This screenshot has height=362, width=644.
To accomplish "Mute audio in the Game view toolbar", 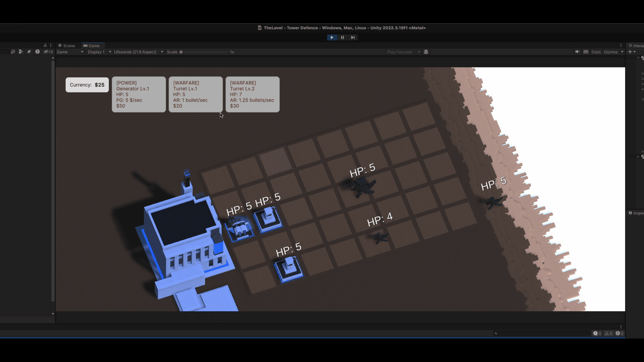I will 577,52.
